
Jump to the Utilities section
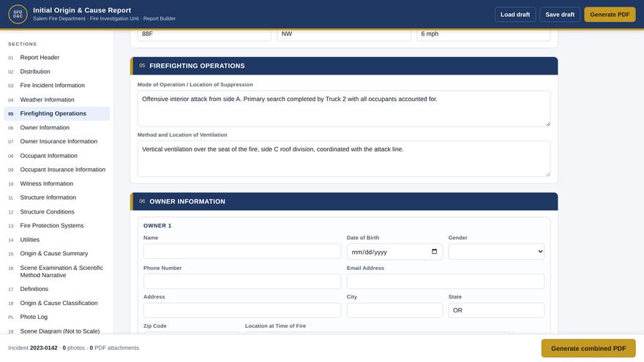pyautogui.click(x=56, y=240)
